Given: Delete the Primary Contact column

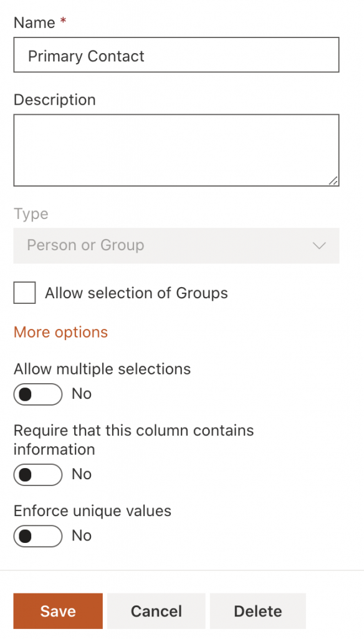Looking at the screenshot, I should (257, 611).
